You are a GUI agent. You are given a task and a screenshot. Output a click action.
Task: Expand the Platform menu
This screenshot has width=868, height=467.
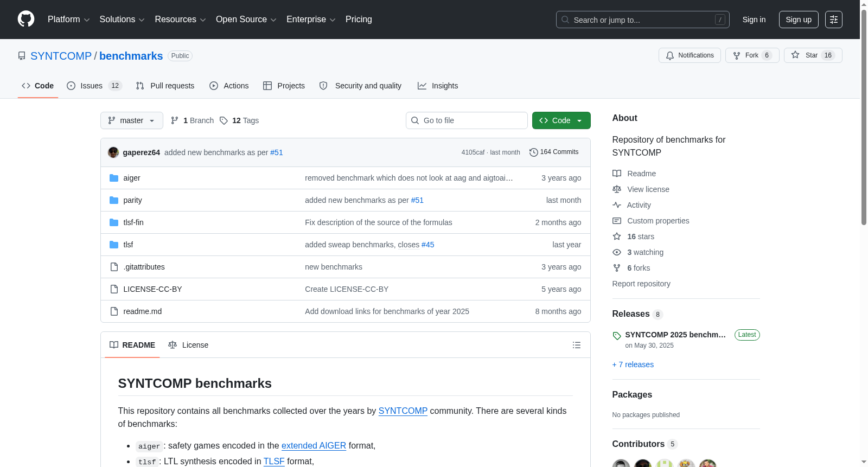[x=69, y=20]
